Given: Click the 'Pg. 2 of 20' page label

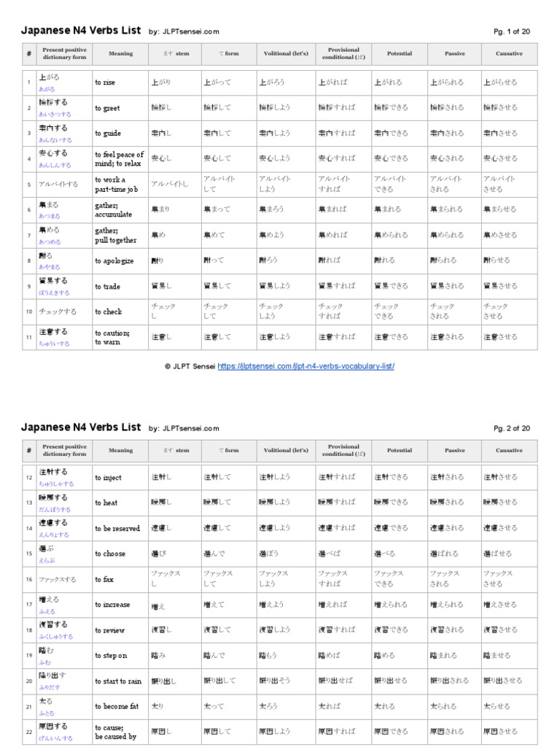Looking at the screenshot, I should tap(511, 428).
